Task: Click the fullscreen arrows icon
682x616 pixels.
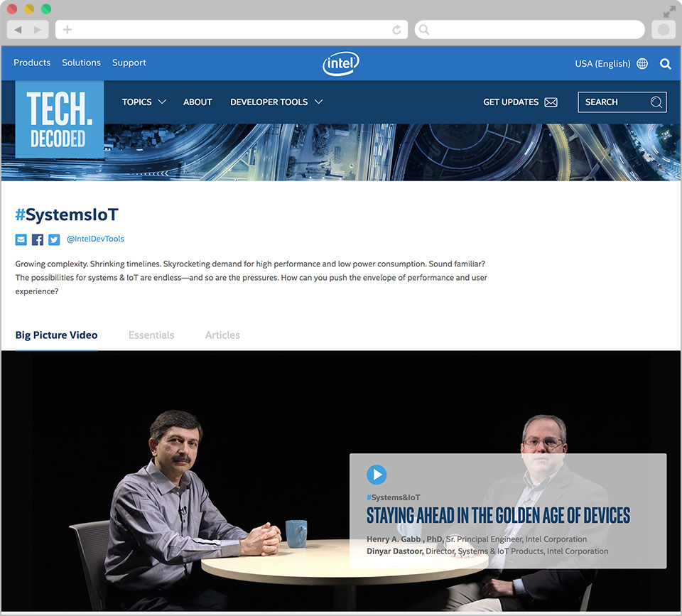Action: [x=669, y=12]
